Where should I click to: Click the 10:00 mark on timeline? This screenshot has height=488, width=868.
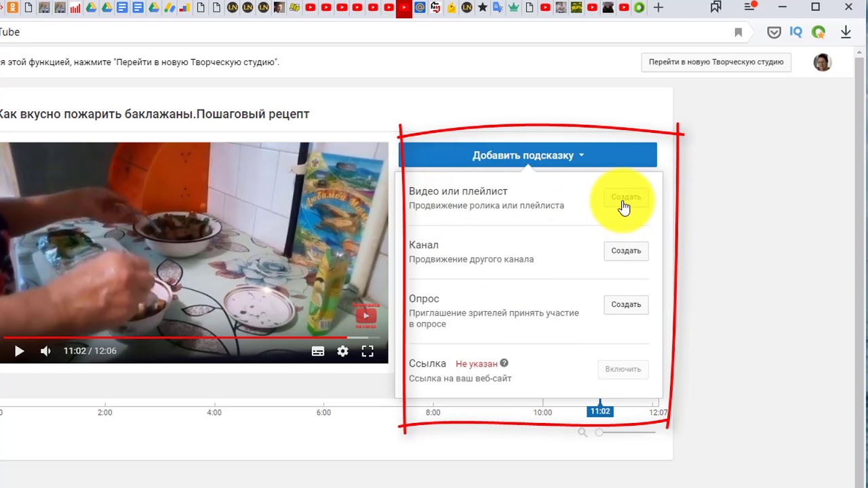[x=542, y=412]
